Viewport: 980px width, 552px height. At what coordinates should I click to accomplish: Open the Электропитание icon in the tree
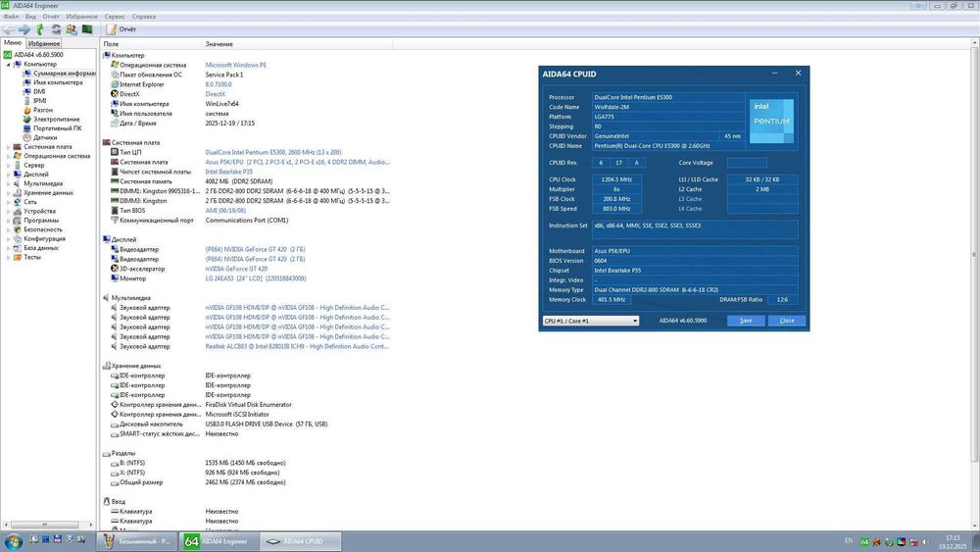point(26,119)
